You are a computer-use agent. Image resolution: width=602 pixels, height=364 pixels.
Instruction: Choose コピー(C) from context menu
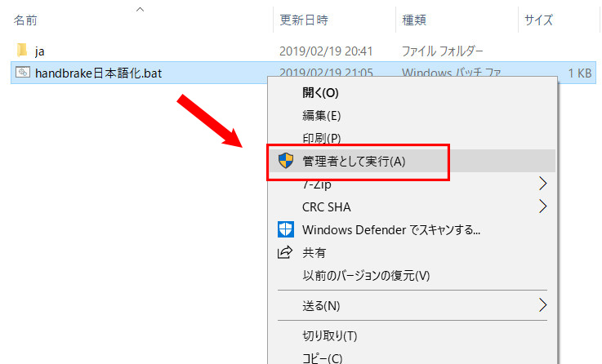click(x=412, y=358)
